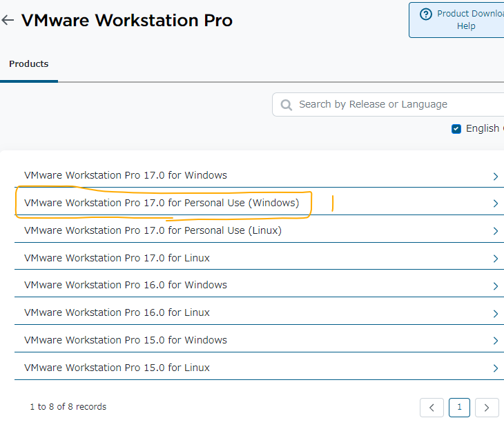
Task: Expand chevron for 17.0 Personal Use (Linux)
Action: 495,231
